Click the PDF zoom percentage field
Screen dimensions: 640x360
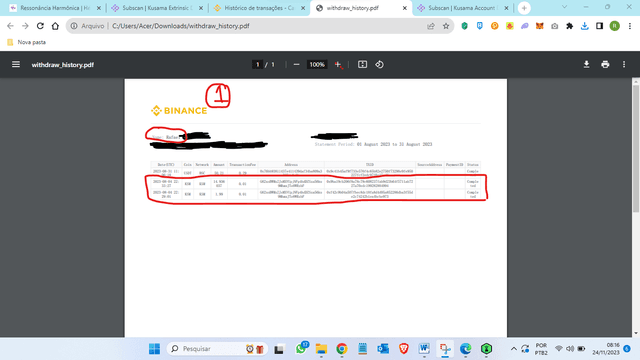(x=317, y=64)
